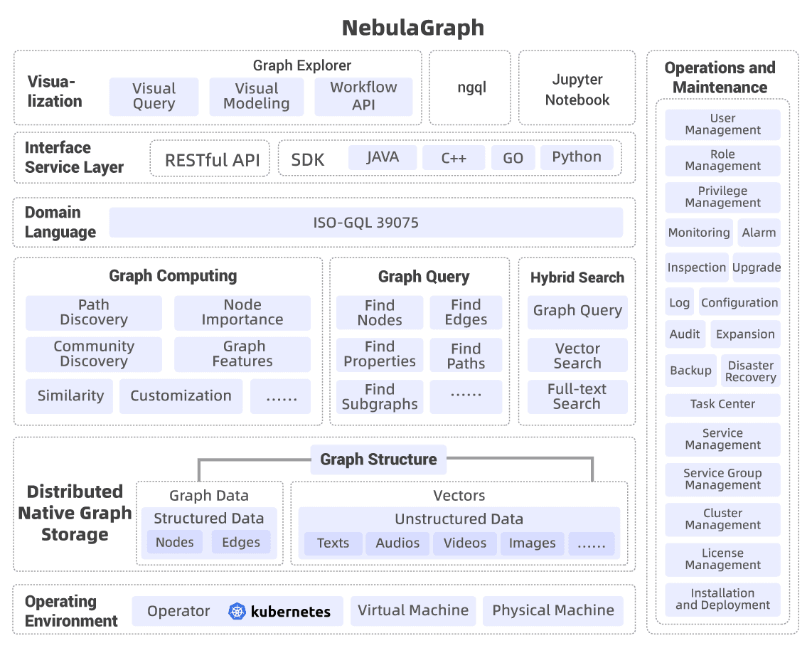Click the ISO-GQL 39075 bar
812x648 pixels.
tap(365, 223)
